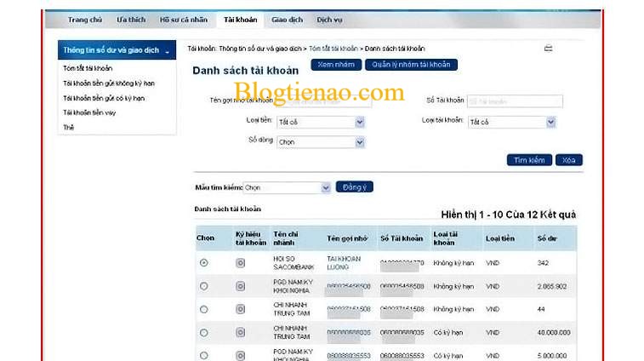Click the Số dư column header
The width and height of the screenshot is (644, 361).
pos(547,238)
